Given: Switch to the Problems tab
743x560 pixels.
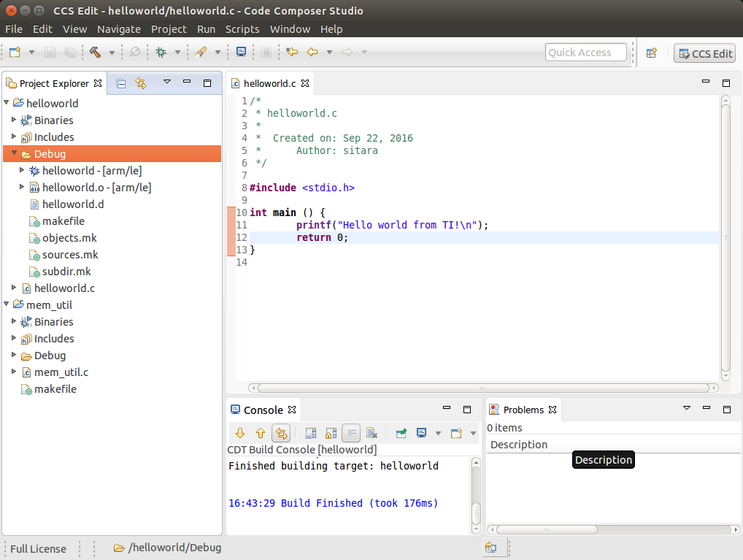Looking at the screenshot, I should click(523, 410).
